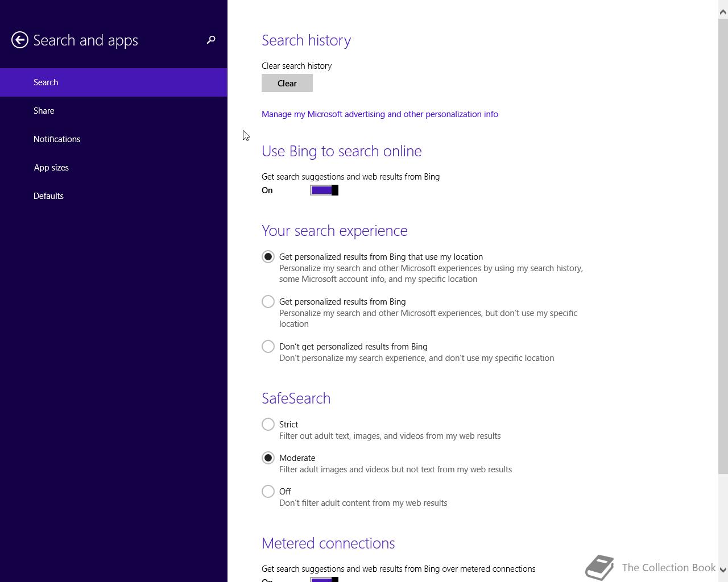Click the scrollbar down arrow
728x582 pixels.
[x=723, y=569]
